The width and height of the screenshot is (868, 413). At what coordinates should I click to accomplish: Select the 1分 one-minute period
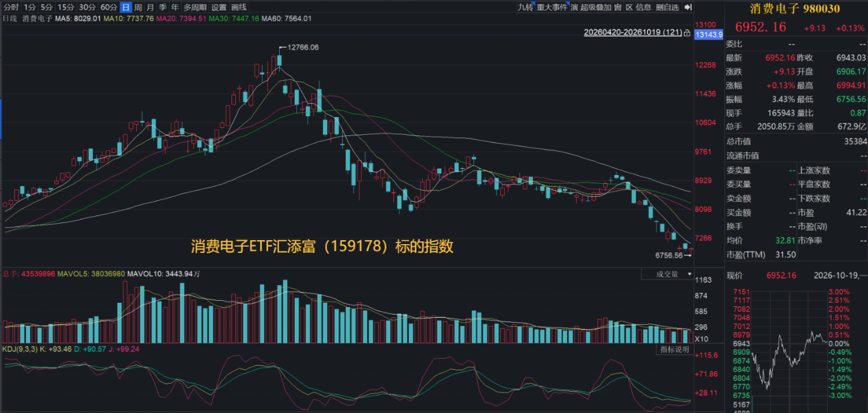29,7
